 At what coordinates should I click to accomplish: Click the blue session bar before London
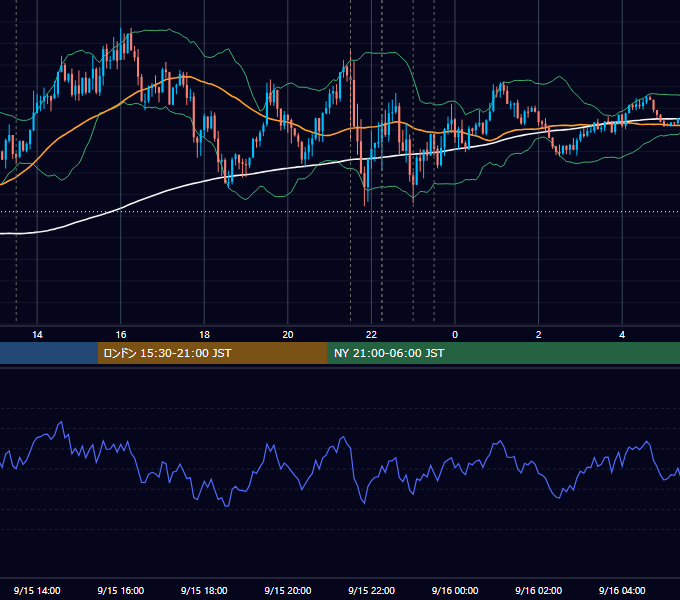(x=49, y=353)
